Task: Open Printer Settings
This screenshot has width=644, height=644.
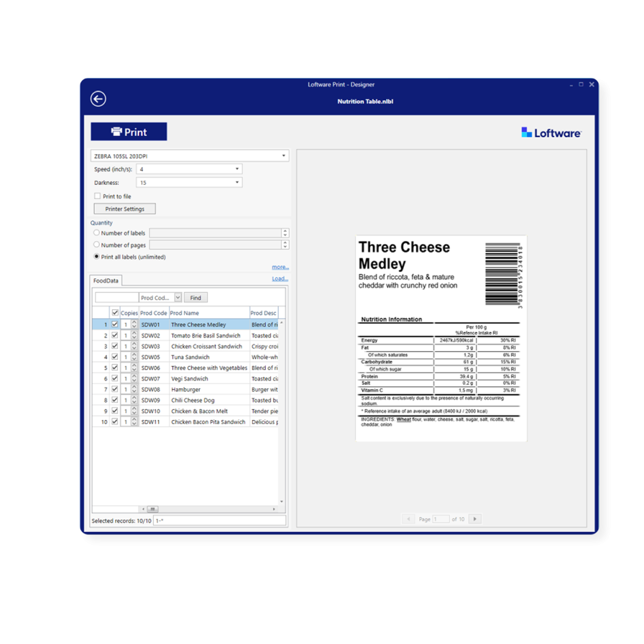Action: tap(125, 209)
